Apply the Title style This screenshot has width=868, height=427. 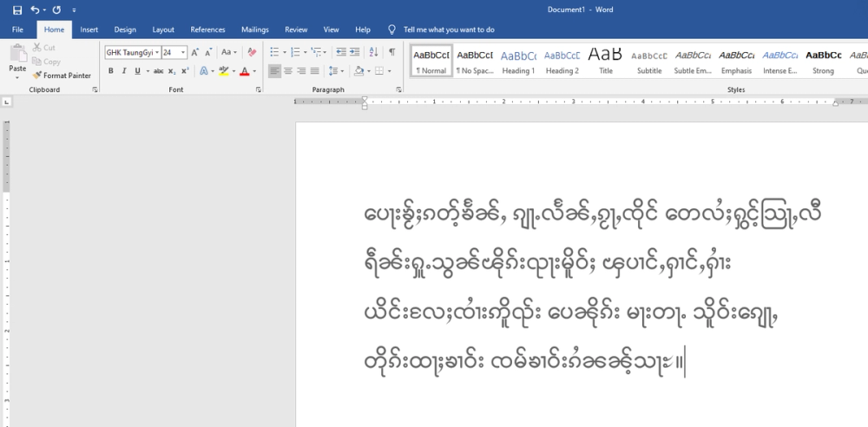[x=605, y=61]
